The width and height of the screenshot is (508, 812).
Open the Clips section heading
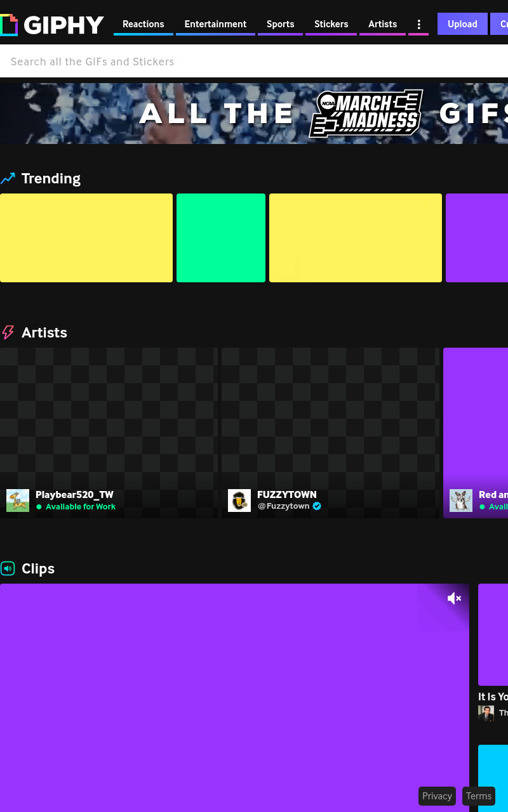pyautogui.click(x=38, y=568)
